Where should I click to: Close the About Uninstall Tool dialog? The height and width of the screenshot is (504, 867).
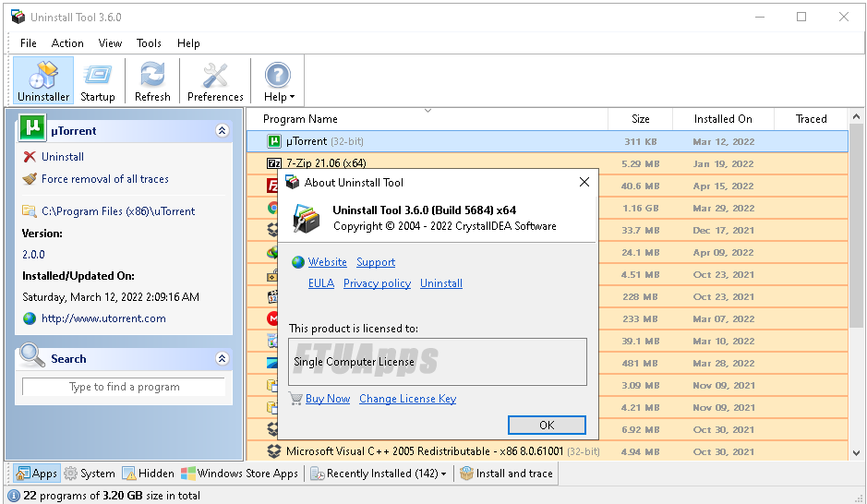coord(584,182)
